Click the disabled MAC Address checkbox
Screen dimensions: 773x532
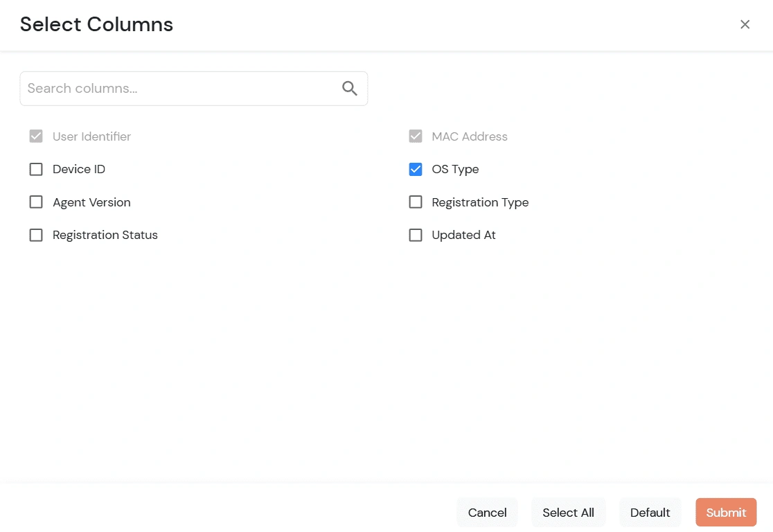tap(416, 136)
